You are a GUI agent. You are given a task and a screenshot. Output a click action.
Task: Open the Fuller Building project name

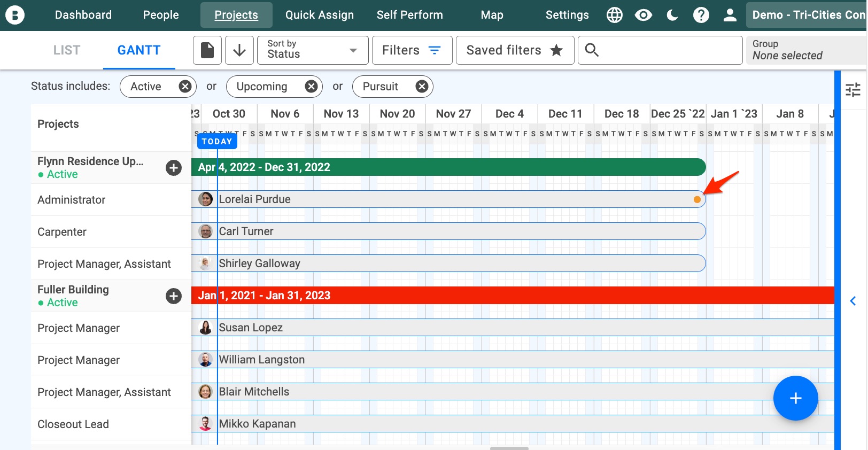tap(73, 290)
